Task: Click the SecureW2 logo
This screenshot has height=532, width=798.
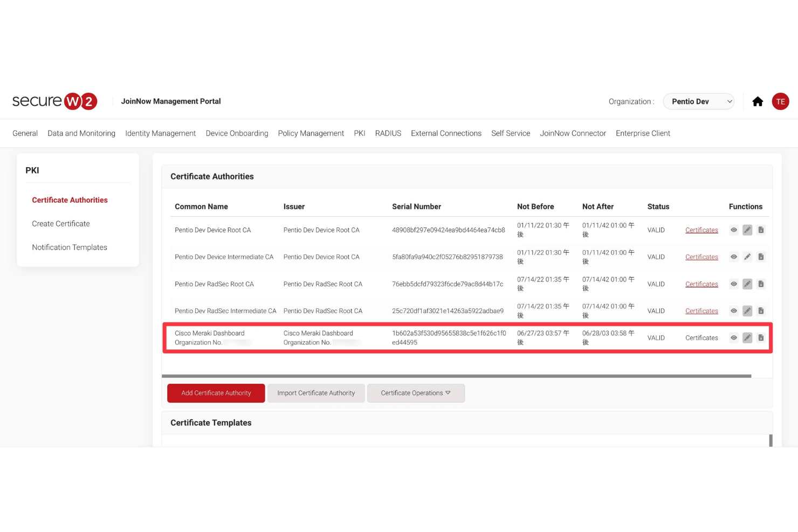Action: pyautogui.click(x=54, y=101)
